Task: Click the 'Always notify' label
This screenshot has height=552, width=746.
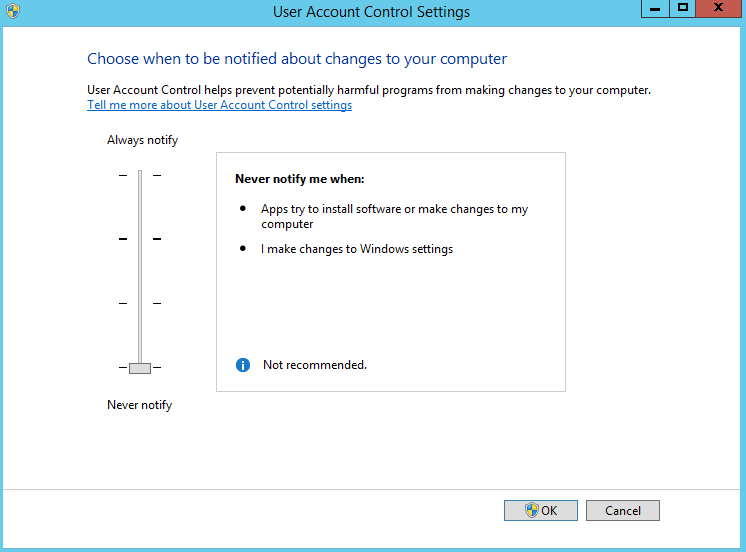Action: [142, 140]
